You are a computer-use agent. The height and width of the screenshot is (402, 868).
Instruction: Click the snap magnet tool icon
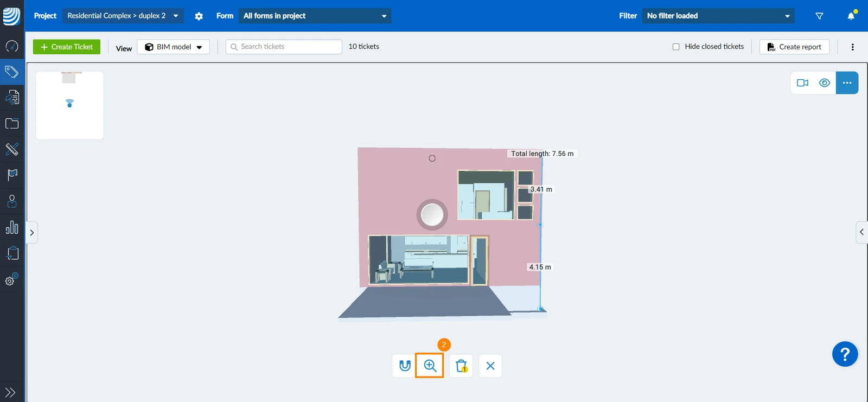pos(405,366)
